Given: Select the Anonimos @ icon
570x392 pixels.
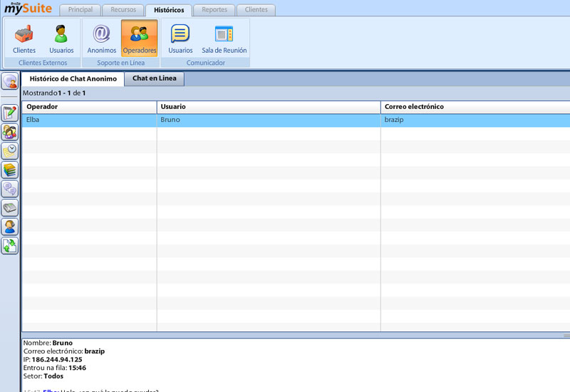Looking at the screenshot, I should point(102,38).
